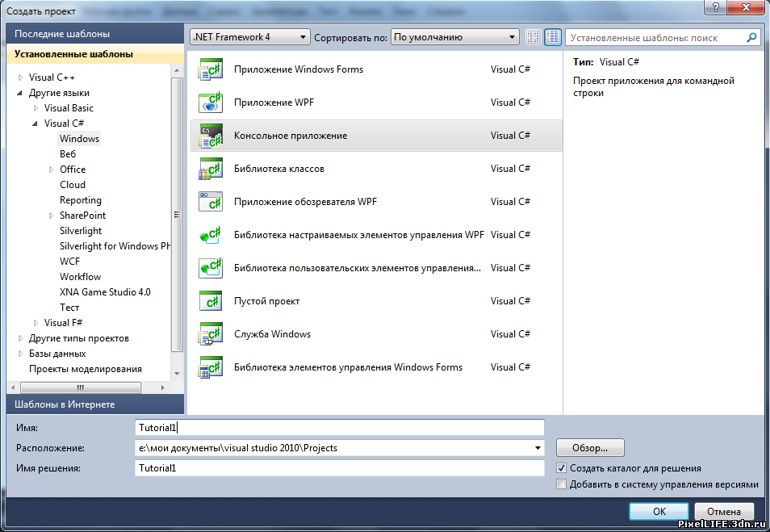Viewport: 770px width, 532px height.
Task: Enable 'Добавить в систему управления версиями' checkbox
Action: point(561,484)
